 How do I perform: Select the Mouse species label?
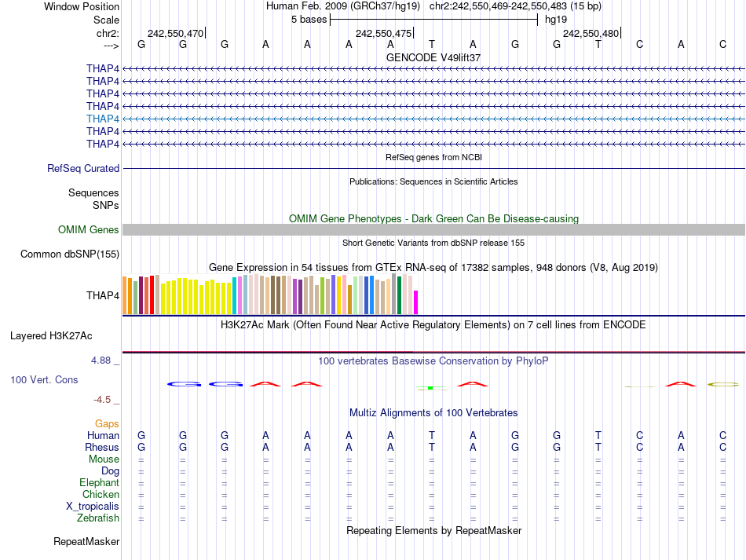point(104,459)
